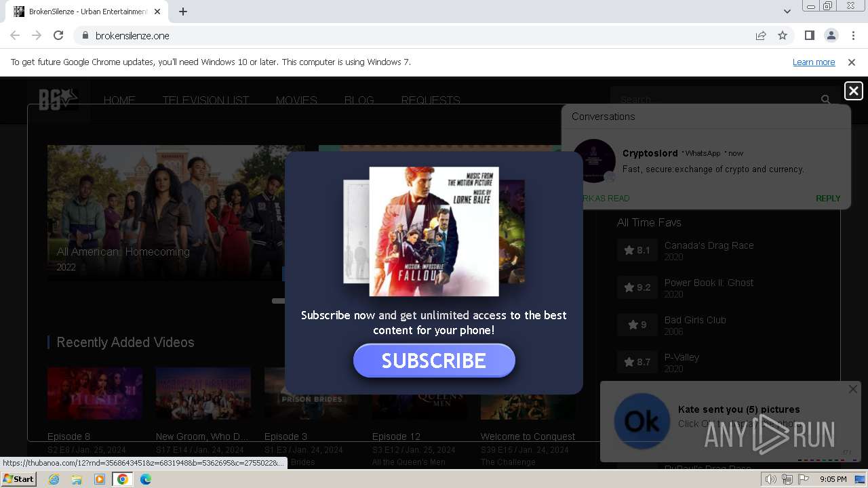Open the REQUESTS menu item
Image resolution: width=868 pixels, height=488 pixels.
tap(431, 100)
